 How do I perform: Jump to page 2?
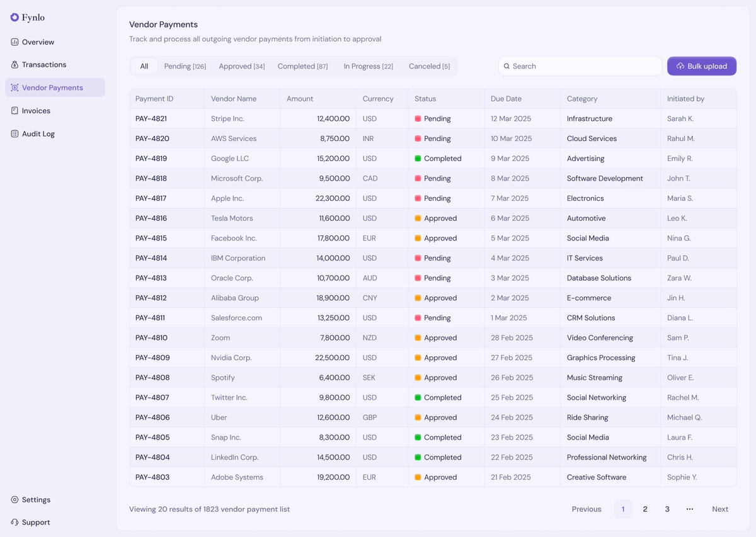tap(645, 509)
